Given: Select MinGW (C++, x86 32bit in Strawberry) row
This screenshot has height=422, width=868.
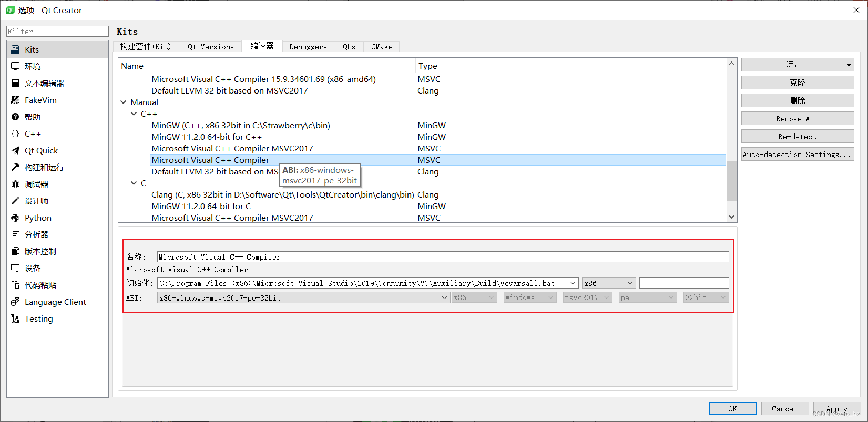Looking at the screenshot, I should (437, 125).
